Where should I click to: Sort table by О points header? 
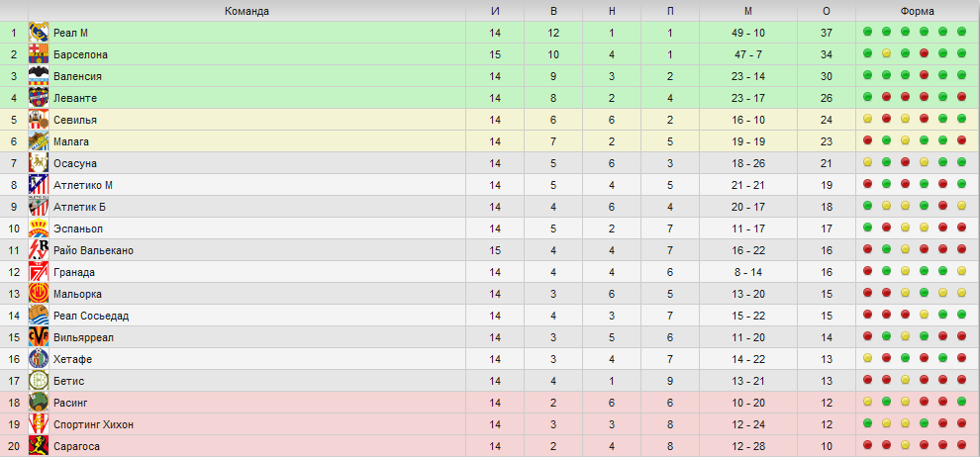coord(827,11)
